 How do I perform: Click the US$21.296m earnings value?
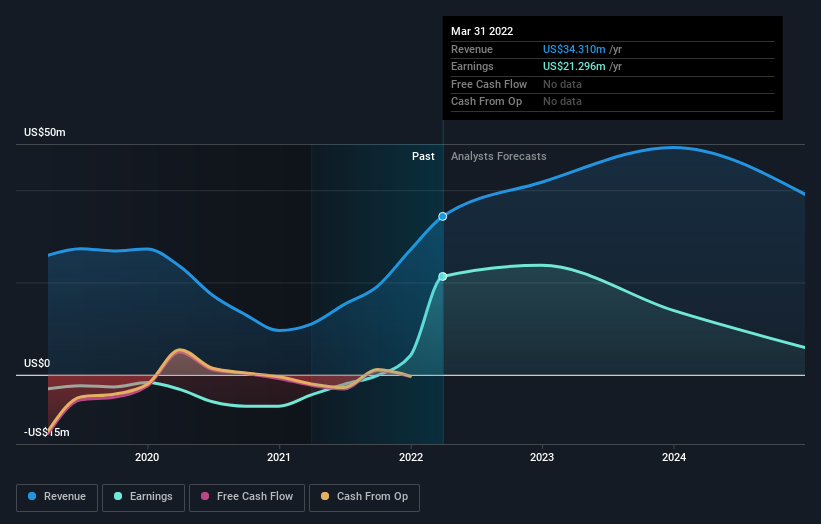pos(574,66)
